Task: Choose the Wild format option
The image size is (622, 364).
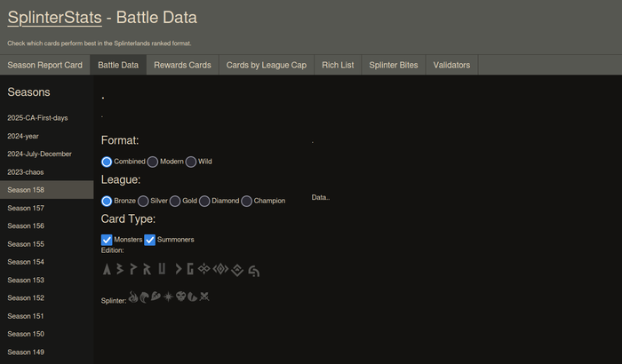Action: (191, 162)
